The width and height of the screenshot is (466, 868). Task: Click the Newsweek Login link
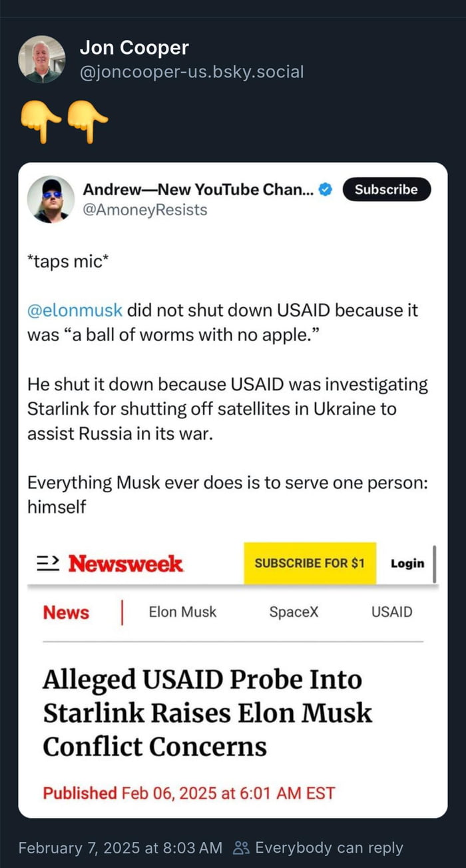[407, 564]
